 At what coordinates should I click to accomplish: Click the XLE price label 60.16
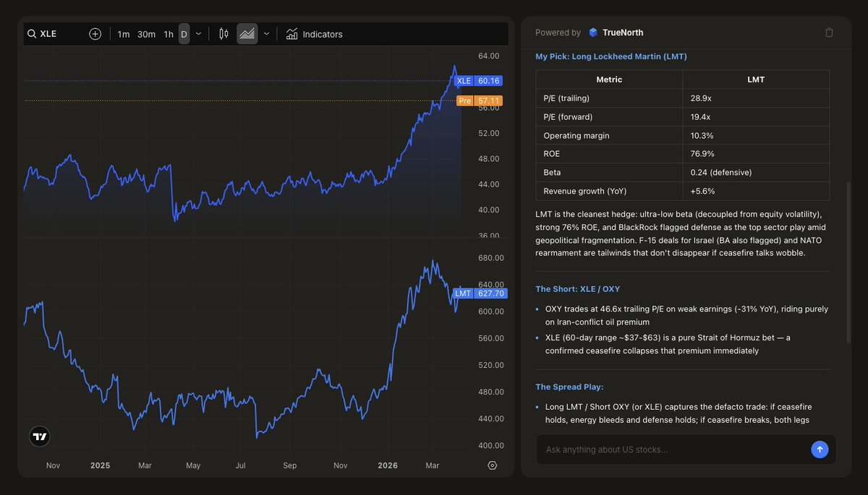click(x=479, y=81)
